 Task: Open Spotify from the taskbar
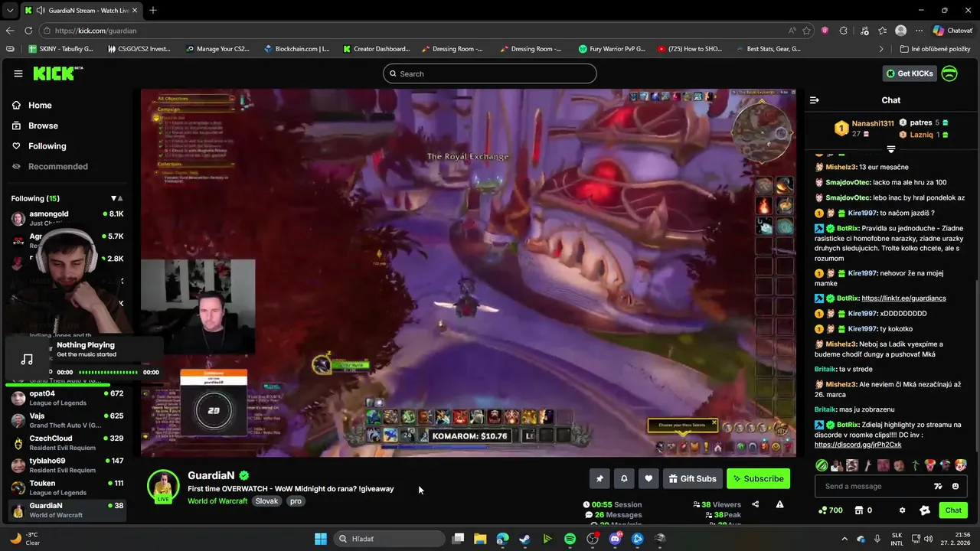[570, 539]
